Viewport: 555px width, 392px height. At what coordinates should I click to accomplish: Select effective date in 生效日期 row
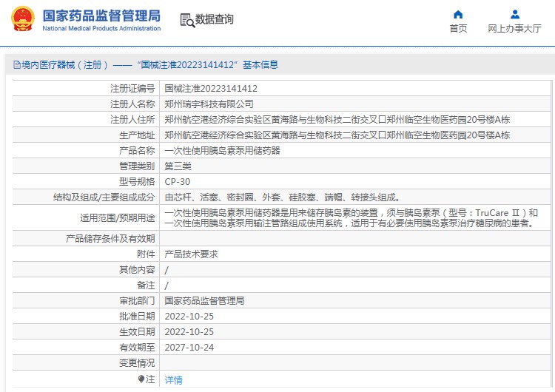tap(189, 332)
